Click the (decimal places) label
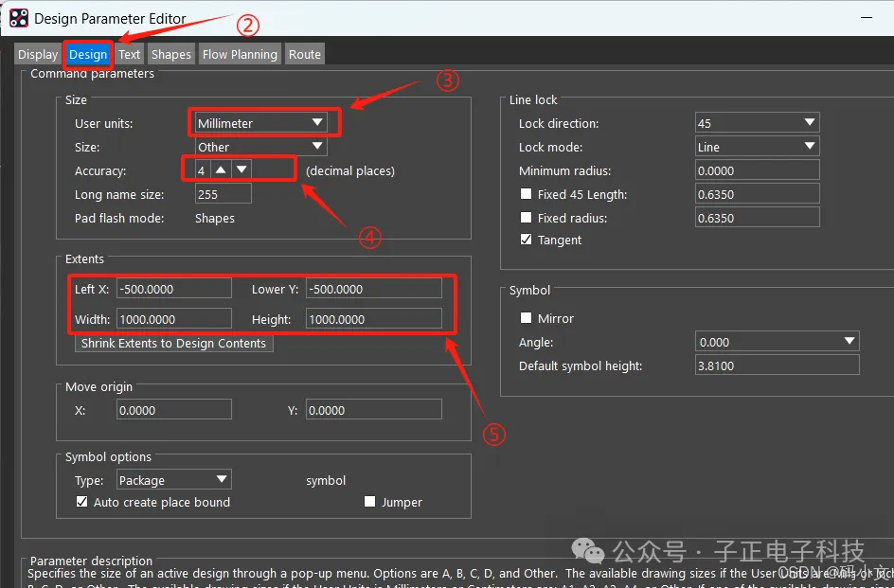The height and width of the screenshot is (588, 894). tap(350, 171)
